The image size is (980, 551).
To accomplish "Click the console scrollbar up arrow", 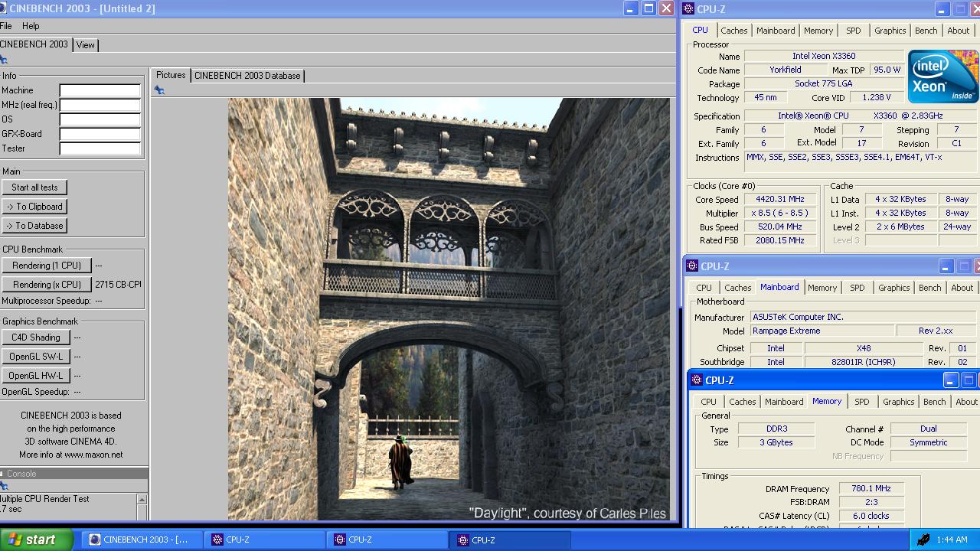I will 142,499.
